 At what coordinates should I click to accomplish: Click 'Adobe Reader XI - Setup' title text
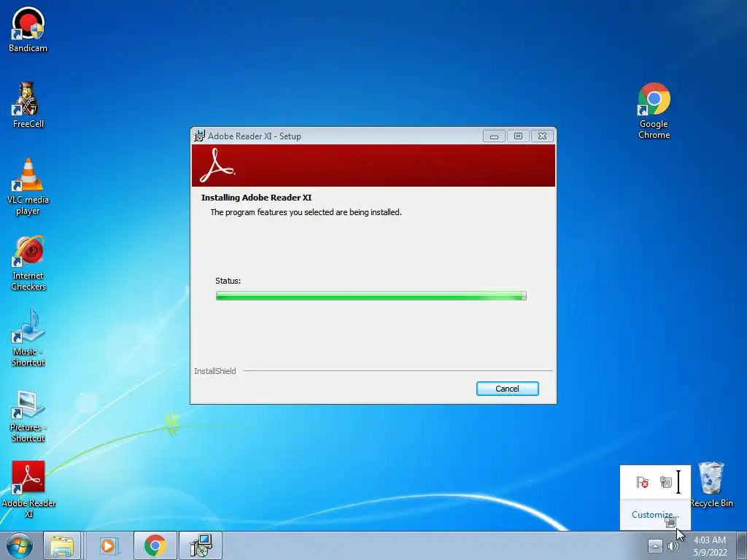click(255, 136)
